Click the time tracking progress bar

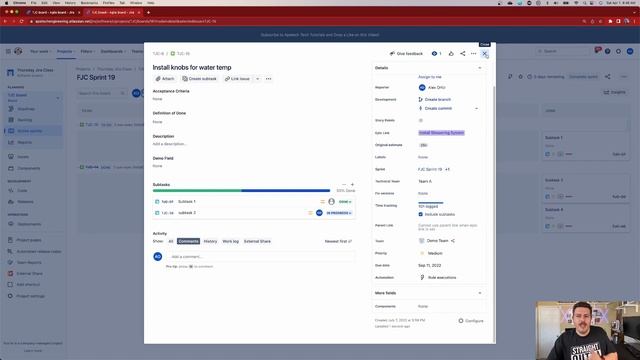[431, 202]
